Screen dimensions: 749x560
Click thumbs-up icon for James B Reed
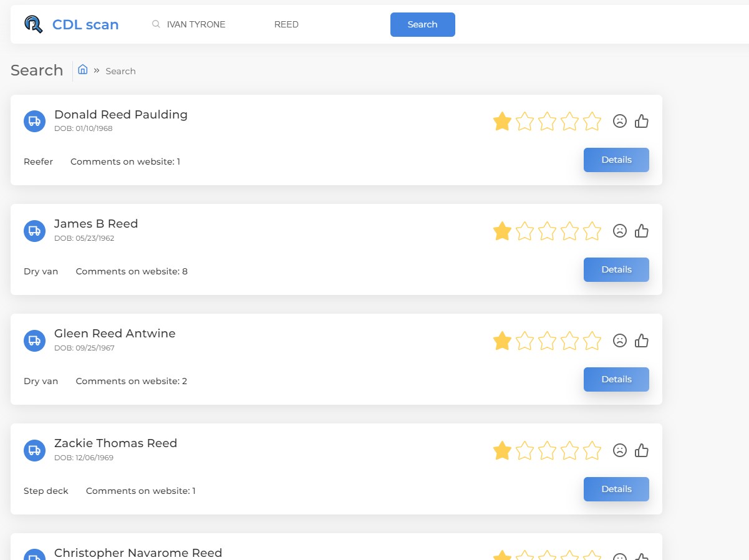641,231
